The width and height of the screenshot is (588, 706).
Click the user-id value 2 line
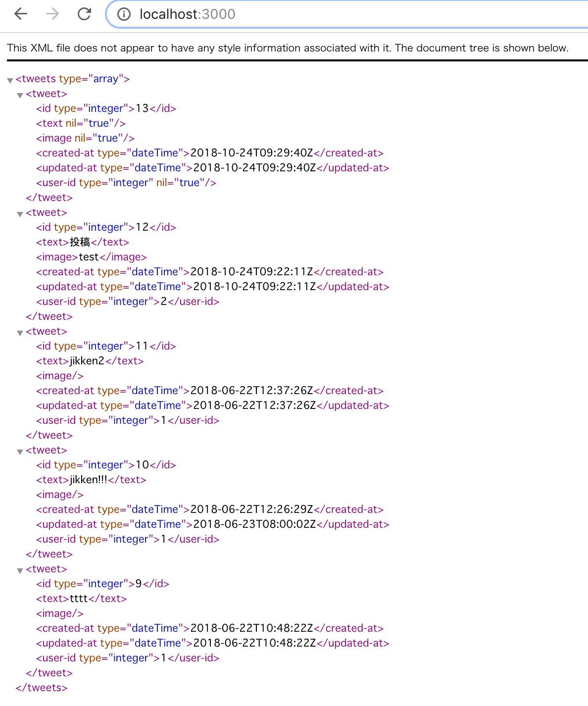[x=128, y=302]
